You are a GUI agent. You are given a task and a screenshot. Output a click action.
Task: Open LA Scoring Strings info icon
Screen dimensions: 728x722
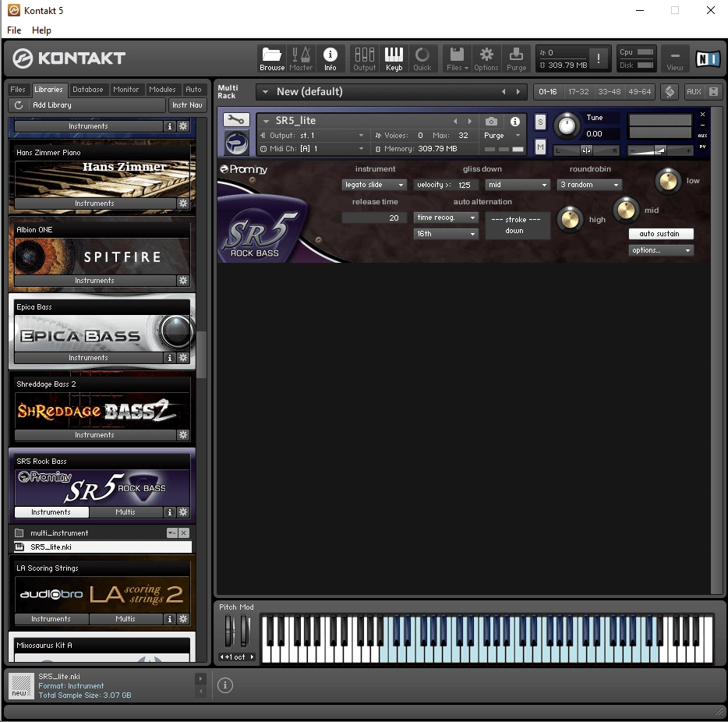point(169,619)
